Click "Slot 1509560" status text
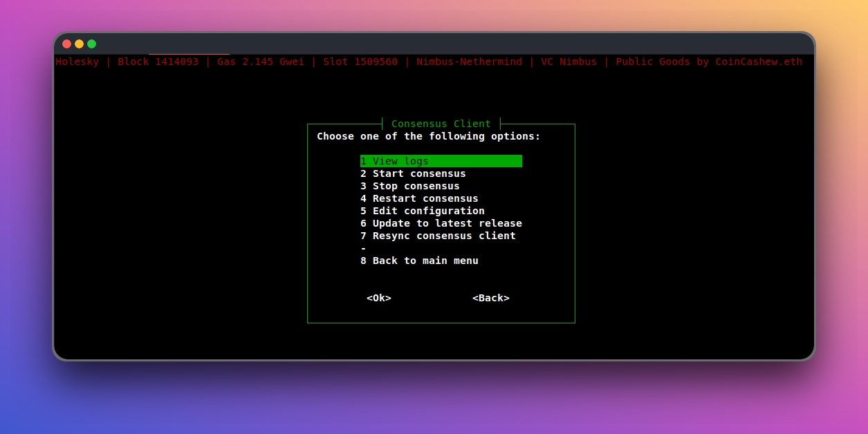The image size is (868, 434). pyautogui.click(x=360, y=62)
